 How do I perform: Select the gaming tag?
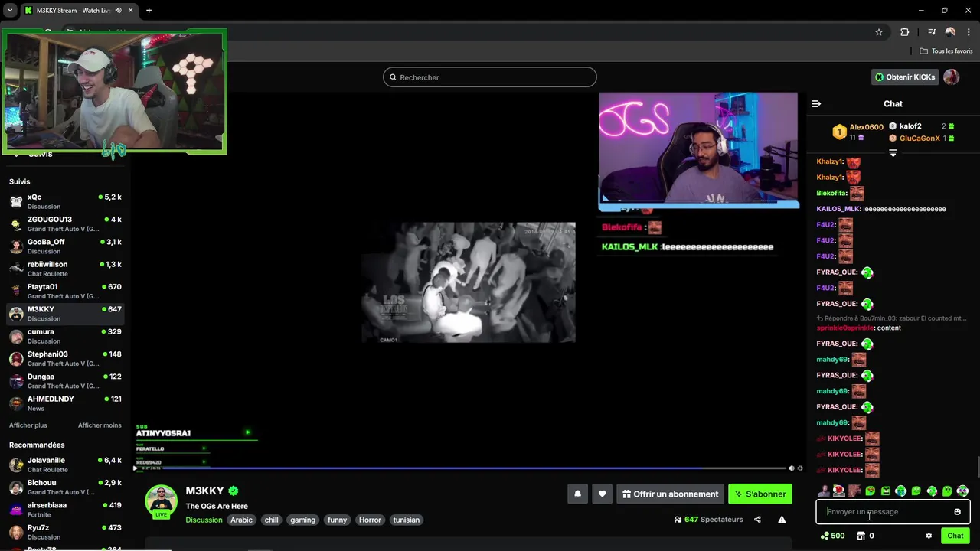302,520
